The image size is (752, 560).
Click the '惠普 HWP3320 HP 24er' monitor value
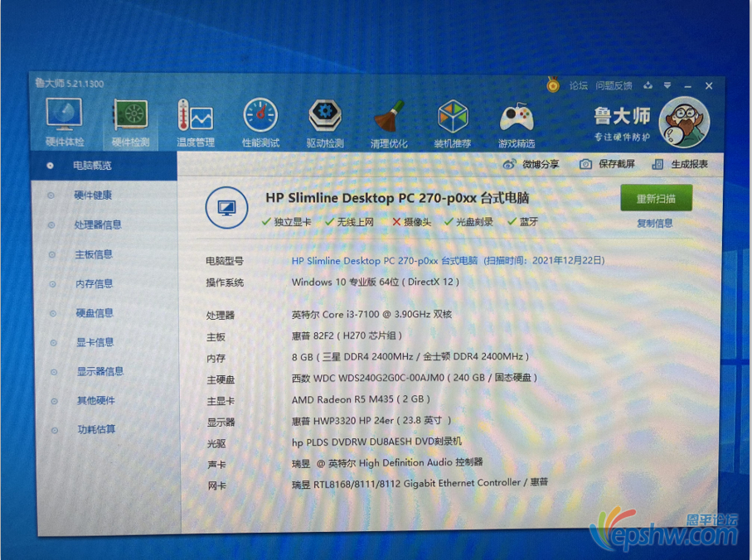coord(342,421)
